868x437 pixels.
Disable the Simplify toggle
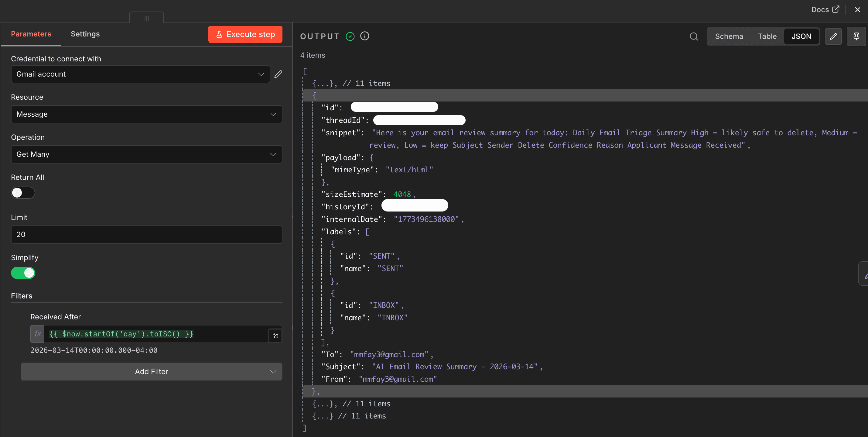(x=23, y=273)
